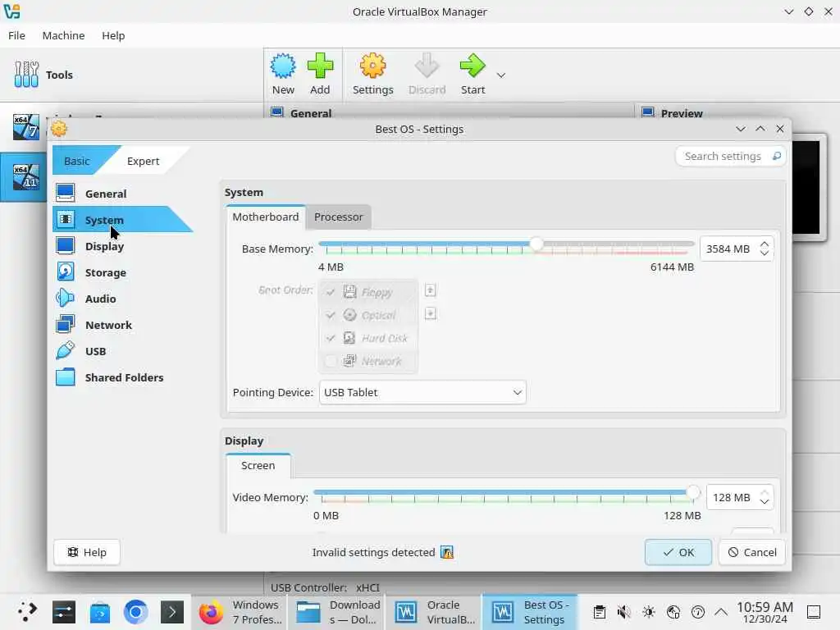Viewport: 840px width, 630px height.
Task: Adjust the Base Memory slider handle
Action: coord(536,244)
